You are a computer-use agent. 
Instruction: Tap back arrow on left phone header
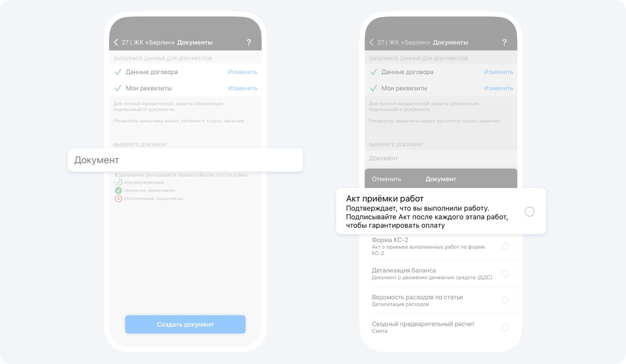pyautogui.click(x=116, y=42)
